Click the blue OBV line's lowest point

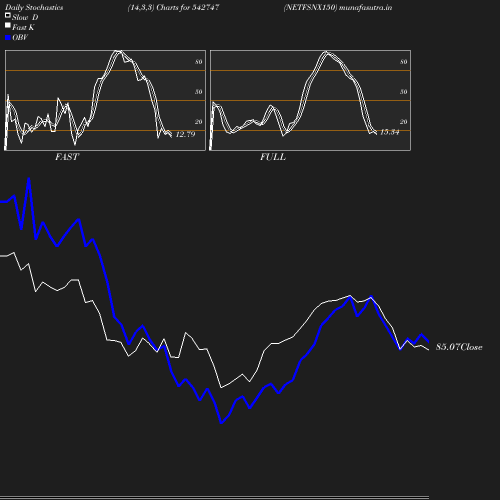(221, 423)
